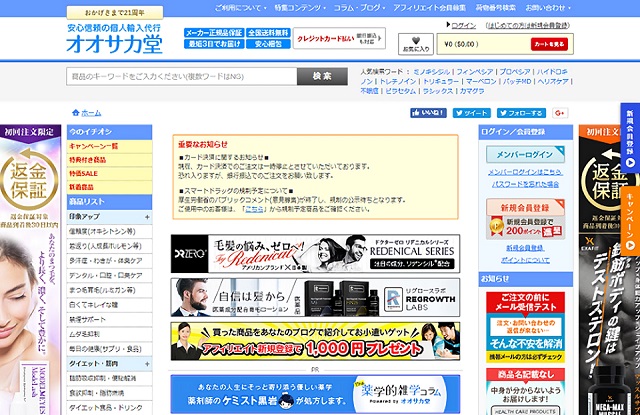
Task: Open the ムダ毛抑制 category
Action: click(x=109, y=334)
